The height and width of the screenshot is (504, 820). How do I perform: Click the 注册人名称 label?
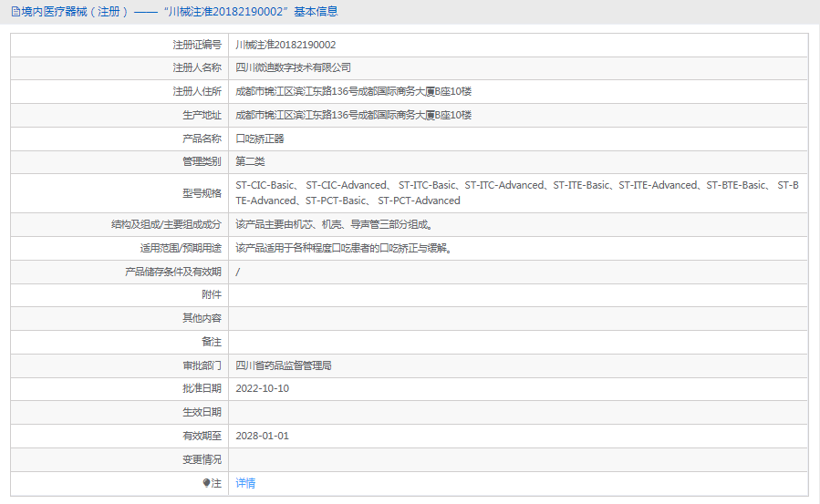[197, 67]
